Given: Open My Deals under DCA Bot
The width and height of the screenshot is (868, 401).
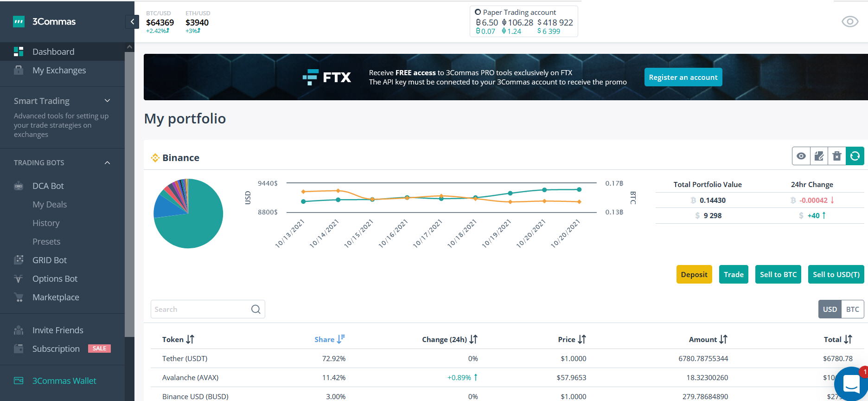Looking at the screenshot, I should tap(50, 204).
